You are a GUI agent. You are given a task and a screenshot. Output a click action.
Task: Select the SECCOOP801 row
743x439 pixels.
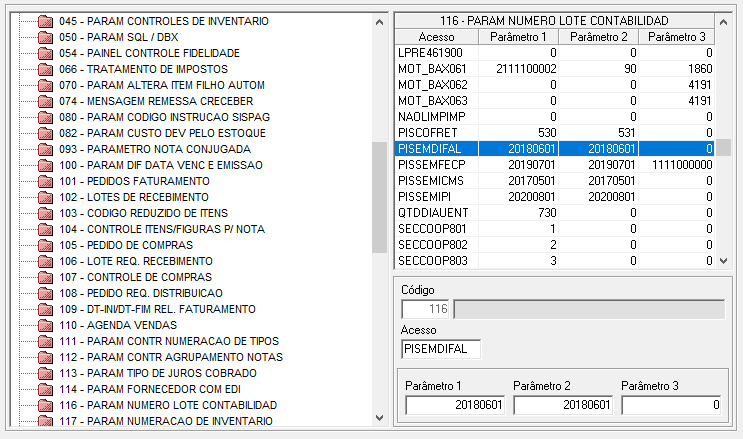pyautogui.click(x=554, y=229)
